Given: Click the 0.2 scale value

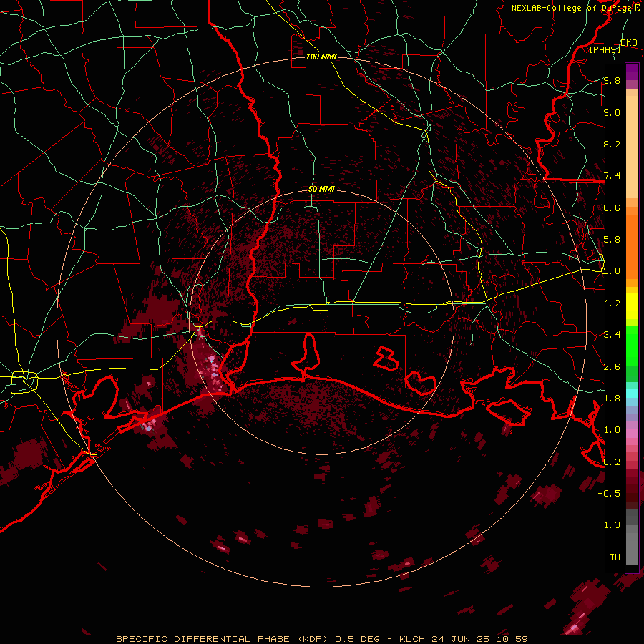Looking at the screenshot, I should pos(612,462).
